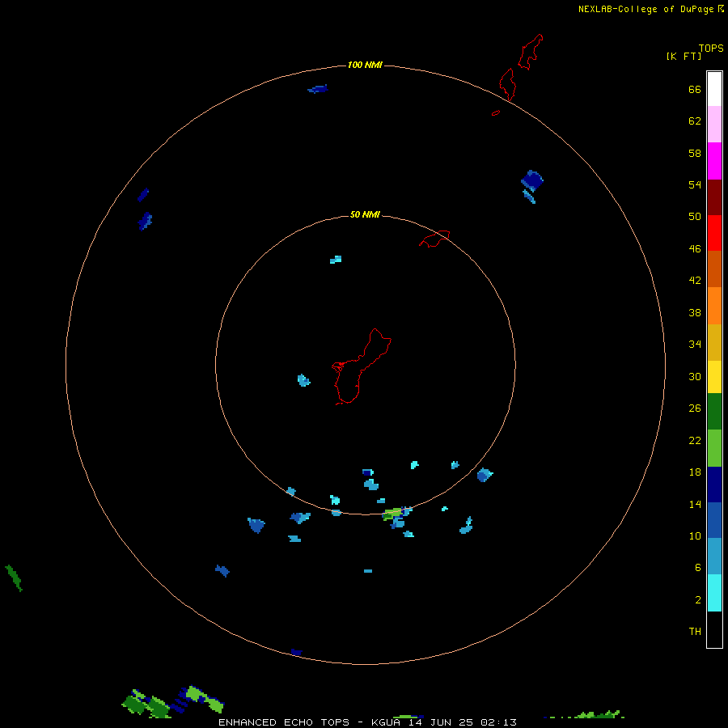Screen dimensions: 728x728
Task: Click the 46 legend value
Action: tap(695, 249)
